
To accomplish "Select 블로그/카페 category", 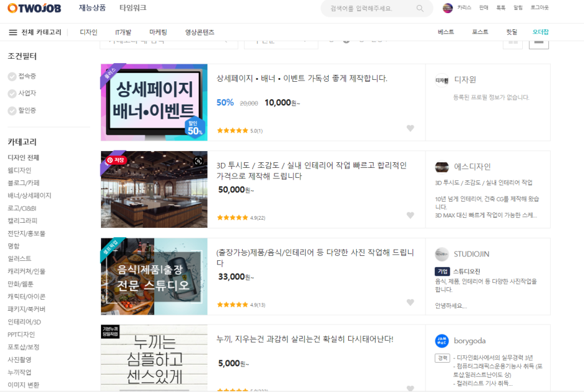I will point(24,183).
